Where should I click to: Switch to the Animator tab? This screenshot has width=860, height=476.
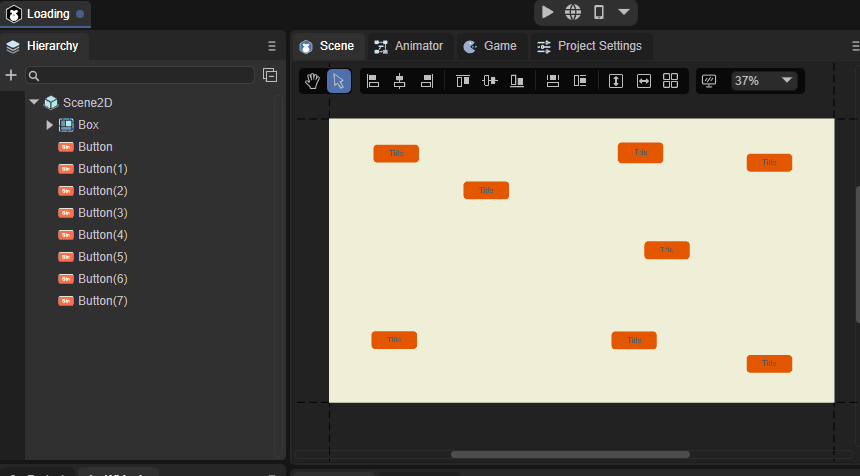tap(408, 46)
